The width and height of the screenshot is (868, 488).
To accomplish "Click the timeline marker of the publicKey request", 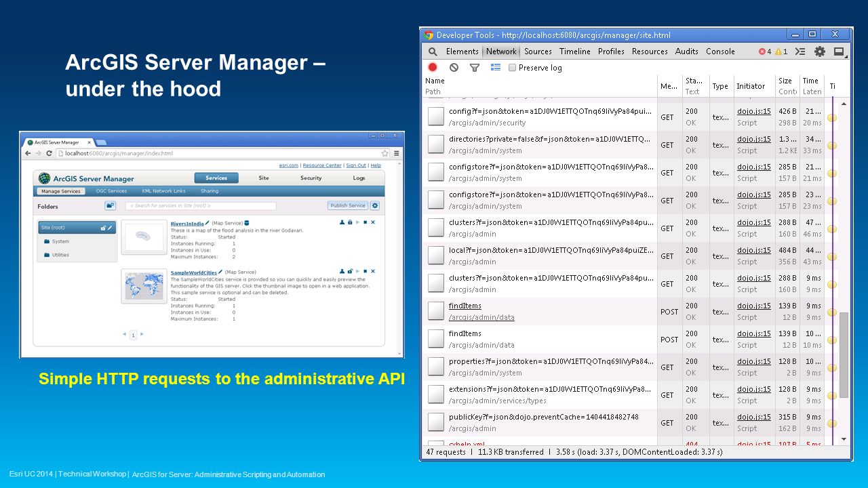I will click(x=831, y=423).
